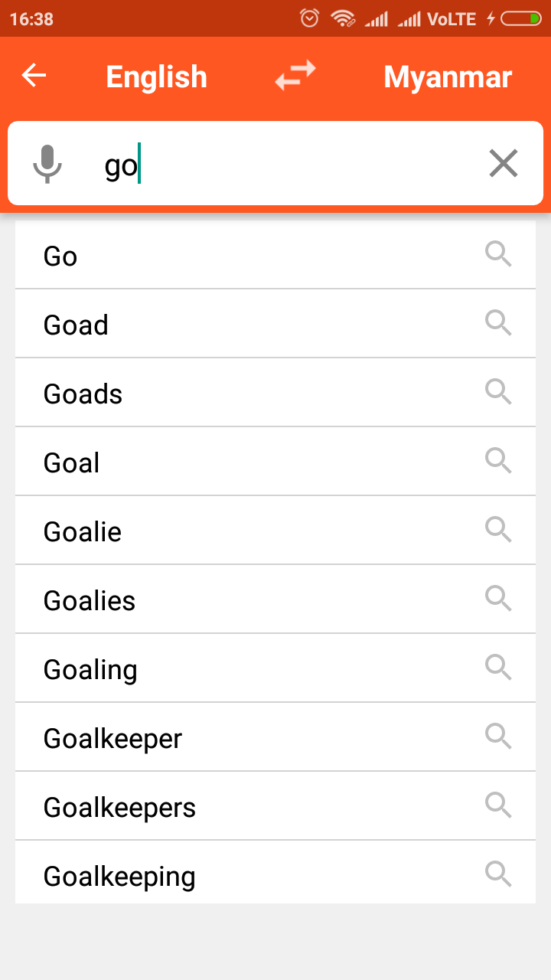Tap search icon beside Go
The height and width of the screenshot is (980, 551).
coord(498,253)
